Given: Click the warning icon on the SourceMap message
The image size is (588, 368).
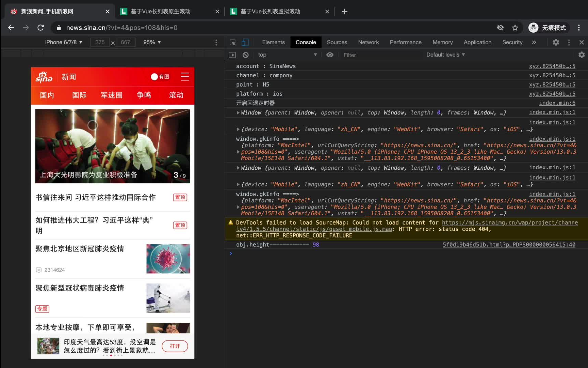Looking at the screenshot, I should point(231,223).
